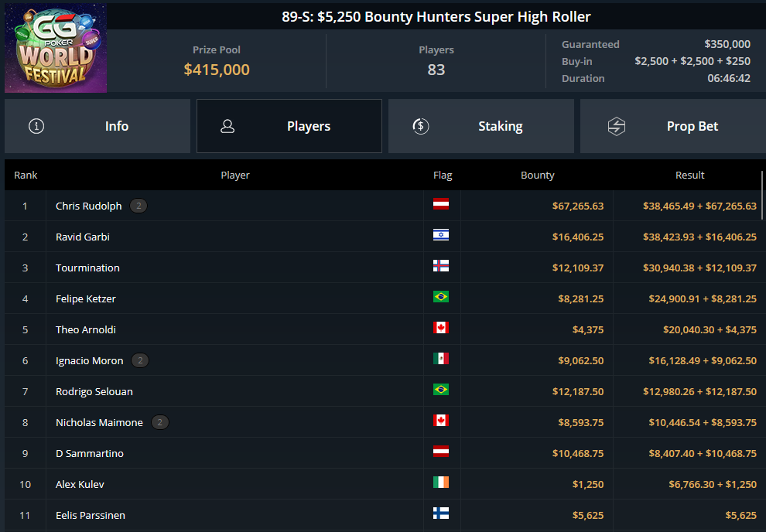Click Chris Rudolph's Austria flag icon

point(441,204)
